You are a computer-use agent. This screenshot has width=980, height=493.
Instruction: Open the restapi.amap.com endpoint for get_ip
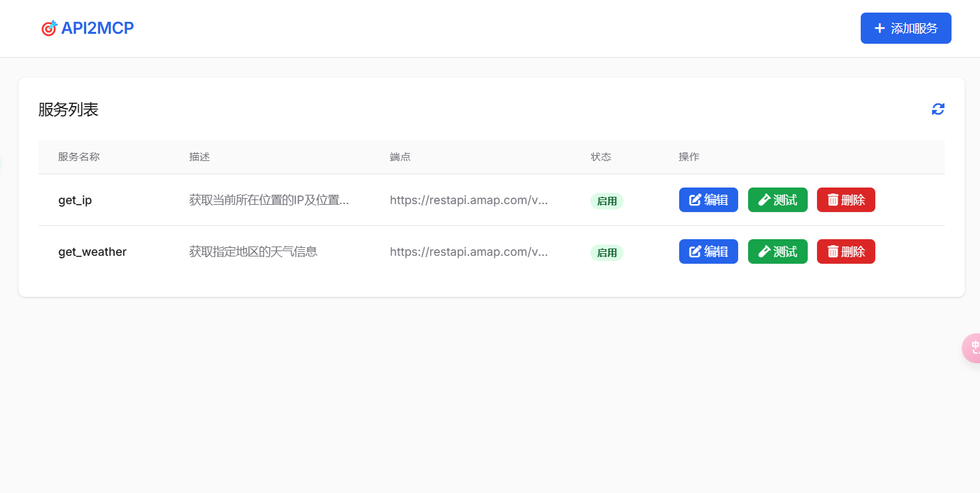(x=469, y=201)
